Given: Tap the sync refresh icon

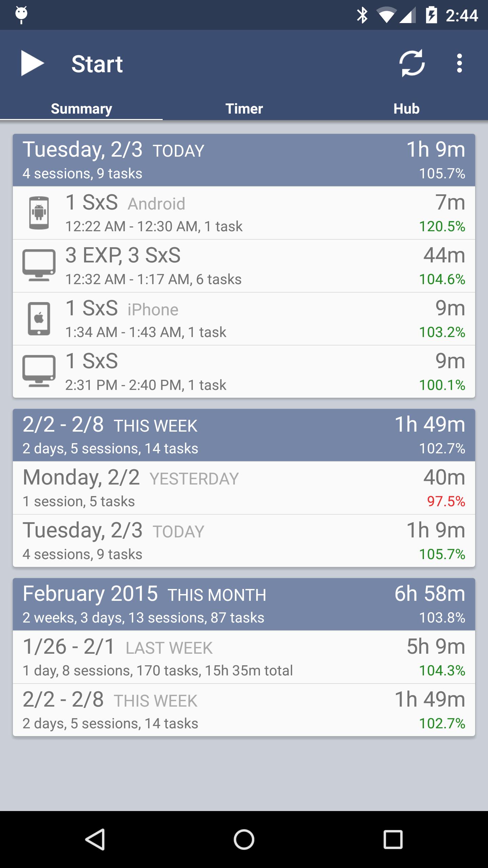Looking at the screenshot, I should tap(412, 63).
